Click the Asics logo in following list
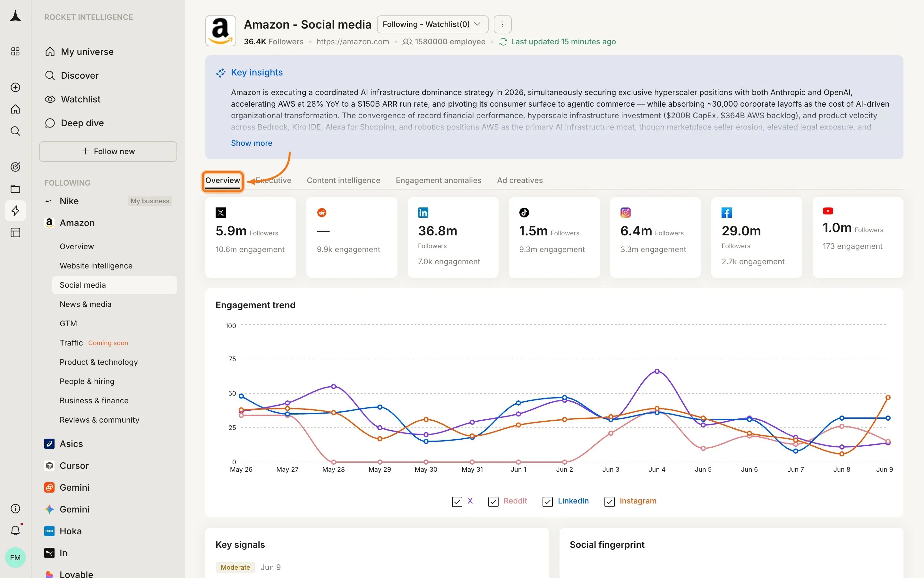 tap(49, 443)
